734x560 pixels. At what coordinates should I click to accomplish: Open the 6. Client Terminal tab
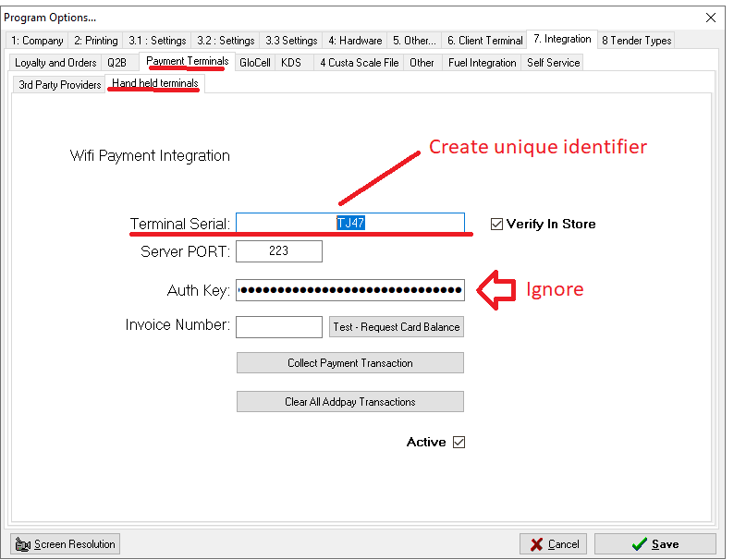484,41
